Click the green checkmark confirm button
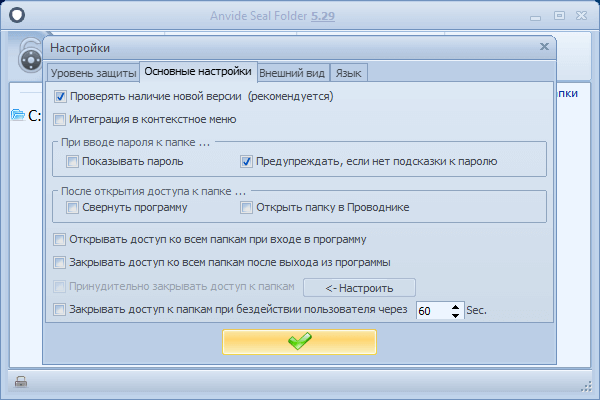 click(x=299, y=341)
